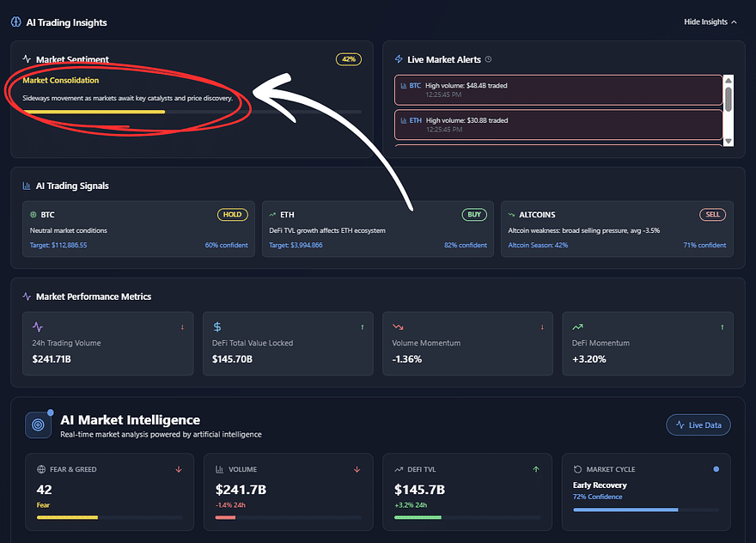Click the AI Market Intelligence target icon
Screen dimensions: 756x543
click(39, 424)
